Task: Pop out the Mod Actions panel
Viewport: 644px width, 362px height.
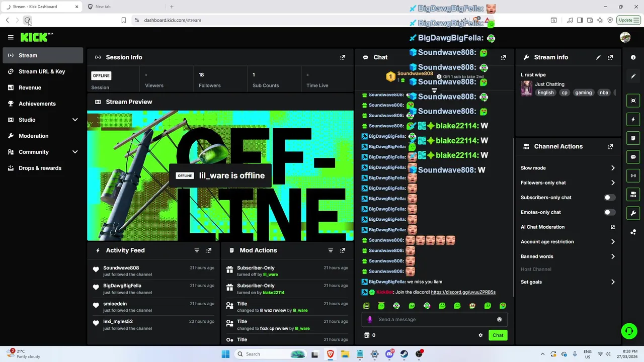Action: point(343,250)
